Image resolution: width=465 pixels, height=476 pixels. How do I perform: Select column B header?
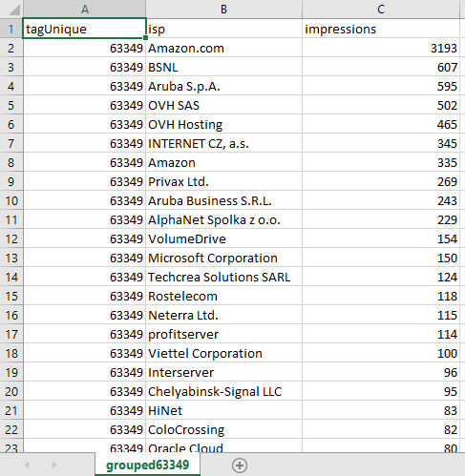223,9
